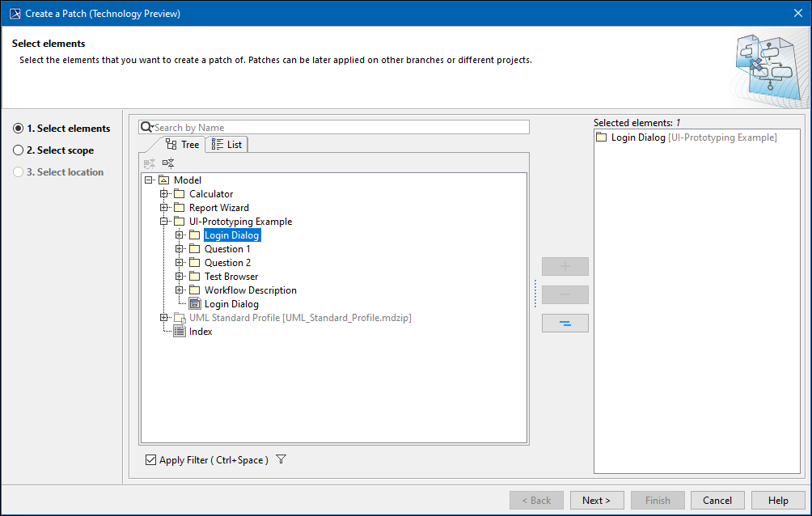Click the vertical splitter handle dots
Screen dimensions: 812x516
[x=535, y=294]
